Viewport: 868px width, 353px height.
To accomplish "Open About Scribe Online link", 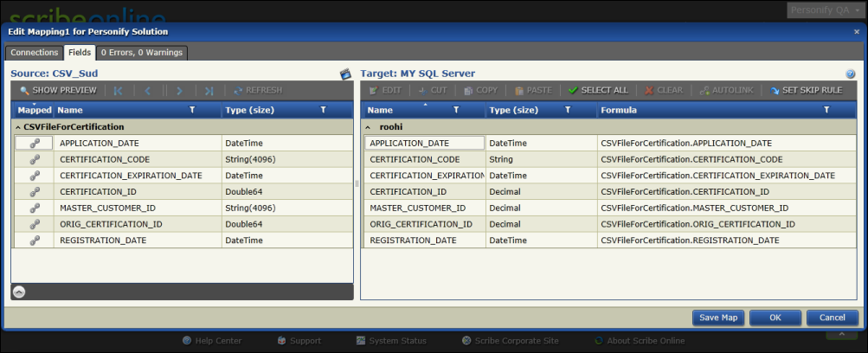I will 640,341.
